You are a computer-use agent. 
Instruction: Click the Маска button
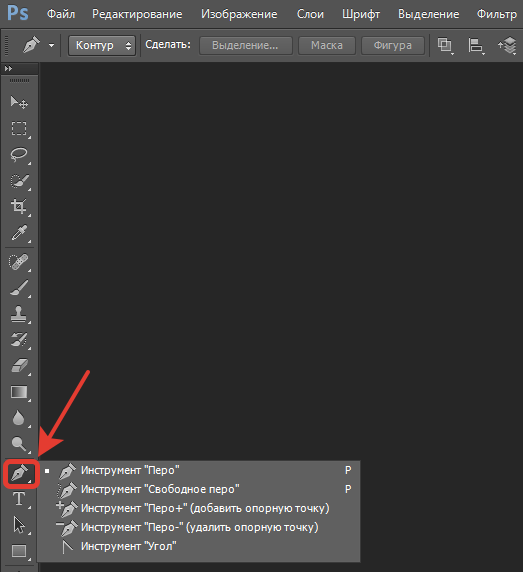click(x=327, y=45)
